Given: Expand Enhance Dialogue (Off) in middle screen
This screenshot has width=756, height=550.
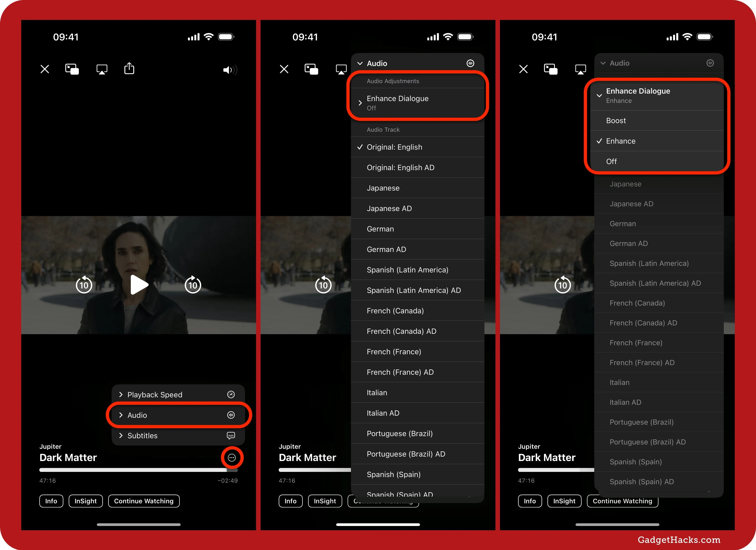Looking at the screenshot, I should click(418, 103).
